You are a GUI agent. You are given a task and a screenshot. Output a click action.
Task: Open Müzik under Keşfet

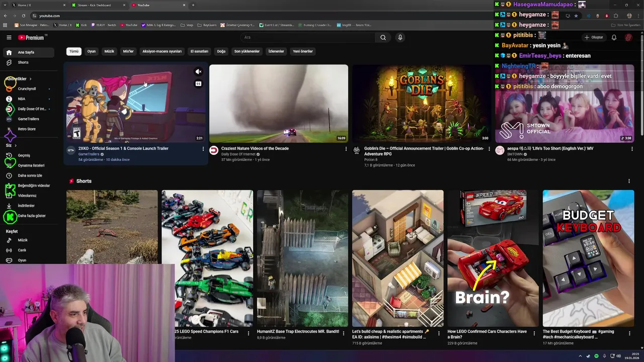tap(29, 240)
